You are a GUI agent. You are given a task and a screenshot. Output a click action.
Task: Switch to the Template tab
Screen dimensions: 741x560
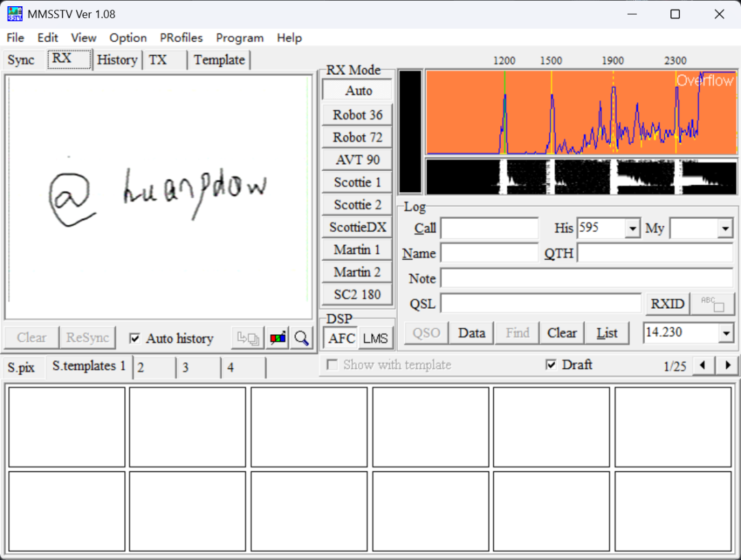coord(219,60)
